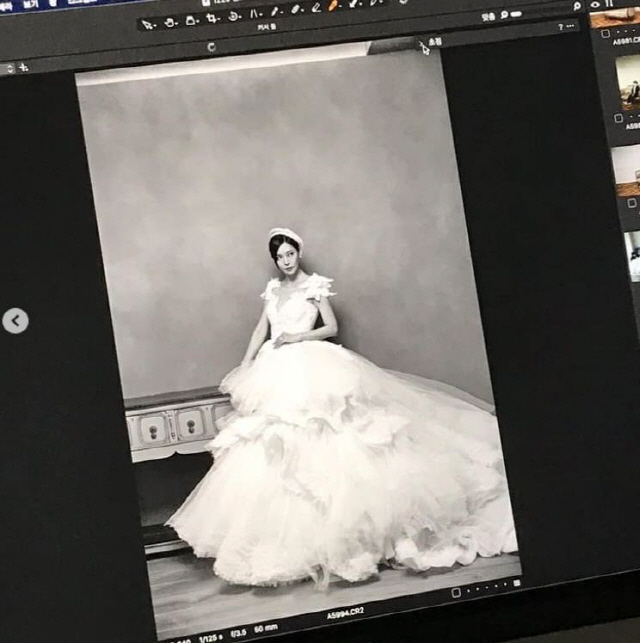Click the A5994.CR2 file name
The width and height of the screenshot is (640, 643).
click(x=345, y=613)
